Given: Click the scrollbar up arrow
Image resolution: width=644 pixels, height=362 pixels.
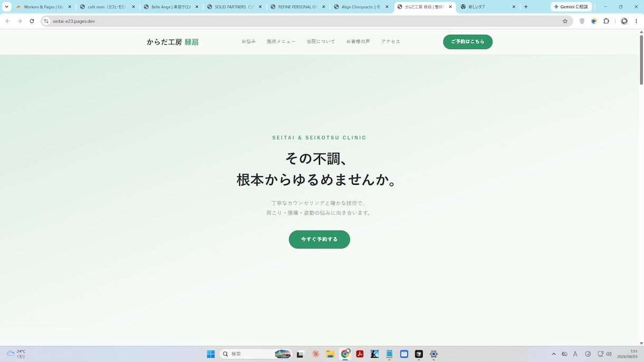Looking at the screenshot, I should tap(641, 32).
